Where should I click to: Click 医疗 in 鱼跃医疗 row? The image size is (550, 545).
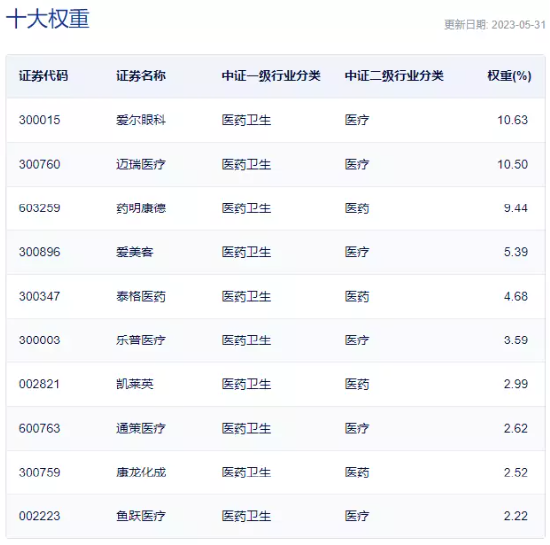(357, 516)
